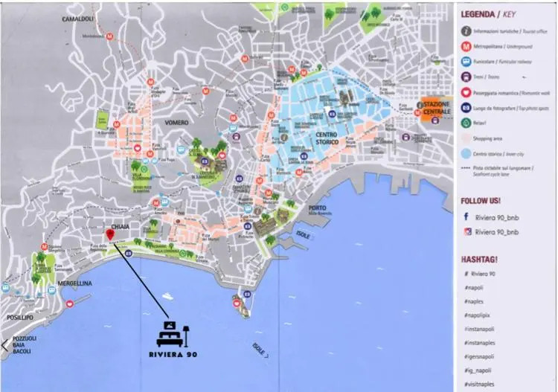
Task: Click the top photo spots camera icon in legend
Action: click(466, 109)
